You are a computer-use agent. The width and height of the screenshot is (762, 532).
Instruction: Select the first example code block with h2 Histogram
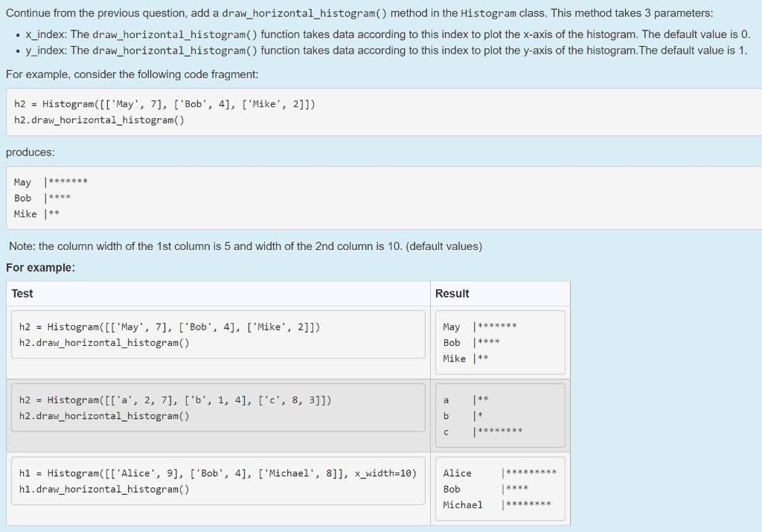click(x=164, y=112)
